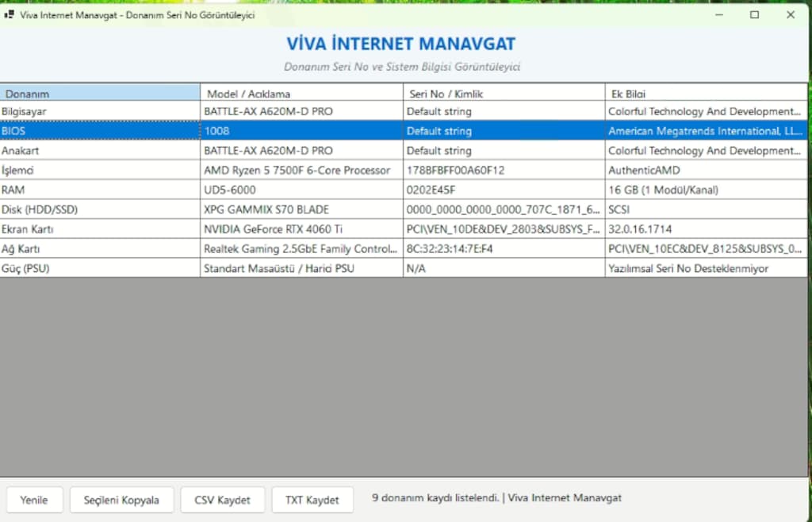Click Bilgisayar row Colorful Technology cell
Screen dimensions: 812x522
(x=707, y=111)
